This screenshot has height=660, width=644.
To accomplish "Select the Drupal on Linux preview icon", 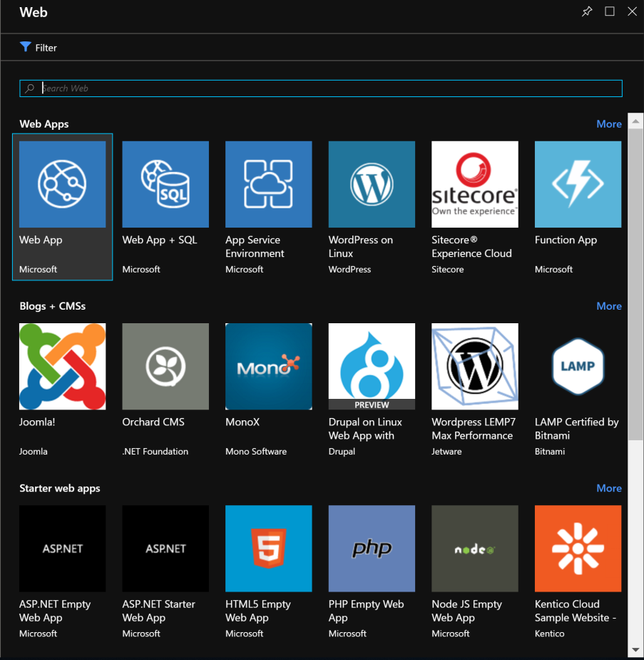I will tap(372, 367).
